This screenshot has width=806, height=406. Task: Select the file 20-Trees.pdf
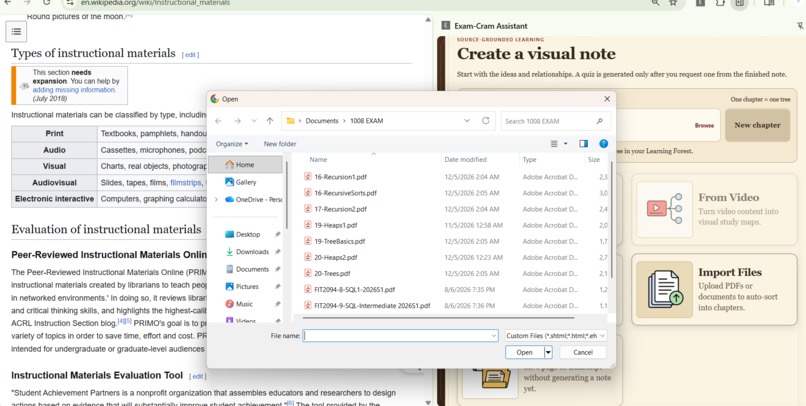[332, 273]
